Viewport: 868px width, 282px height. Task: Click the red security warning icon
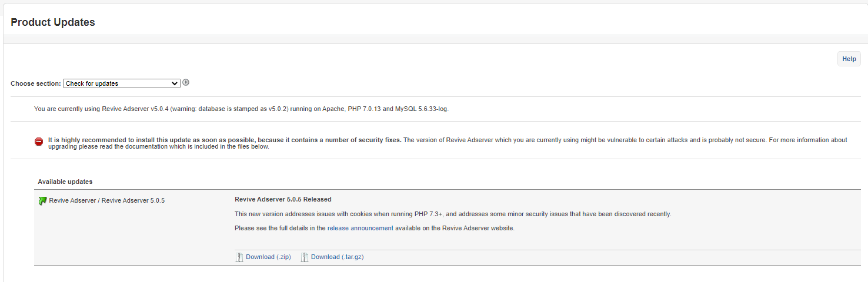point(39,142)
